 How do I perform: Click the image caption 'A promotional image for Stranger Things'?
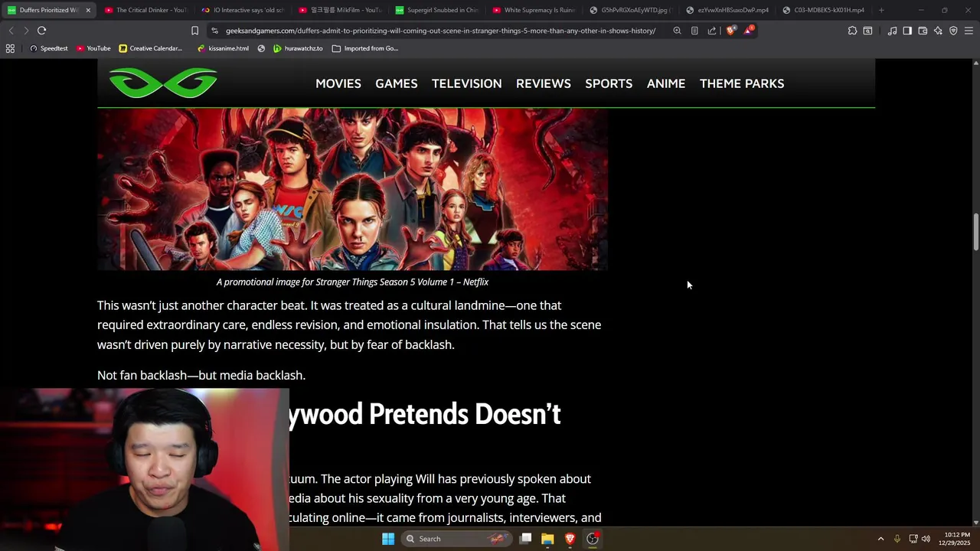click(x=352, y=282)
